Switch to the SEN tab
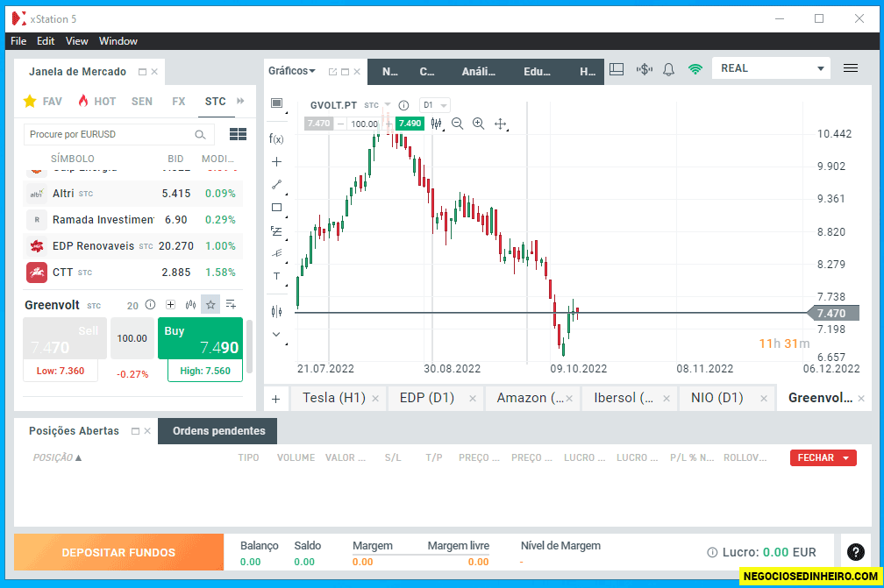 (142, 102)
